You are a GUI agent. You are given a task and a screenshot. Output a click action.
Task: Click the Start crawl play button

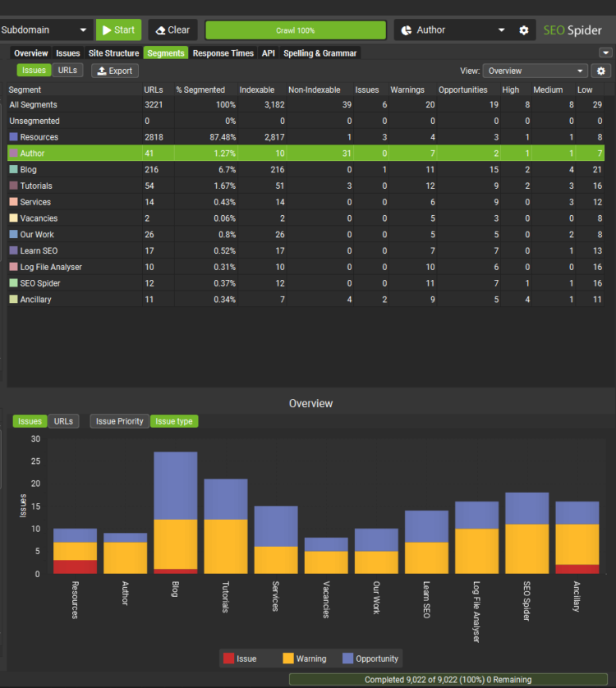pos(118,30)
